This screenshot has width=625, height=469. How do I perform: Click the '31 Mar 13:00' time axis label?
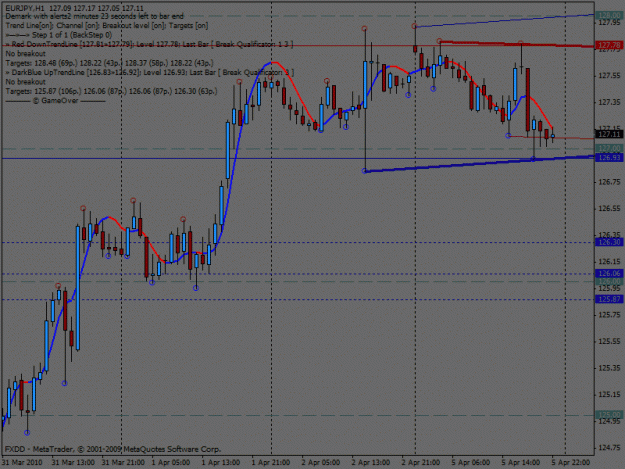73,463
